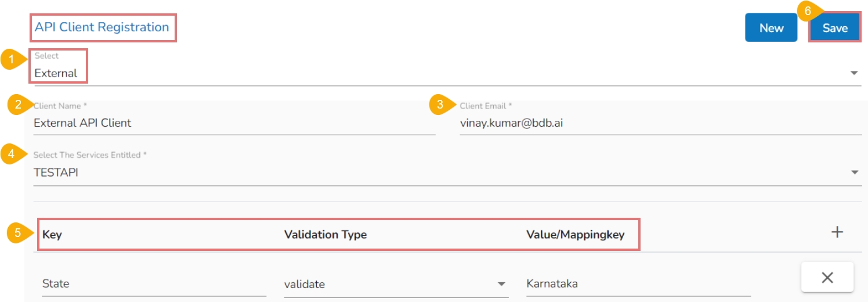Edit the Karnataka value field

click(637, 284)
